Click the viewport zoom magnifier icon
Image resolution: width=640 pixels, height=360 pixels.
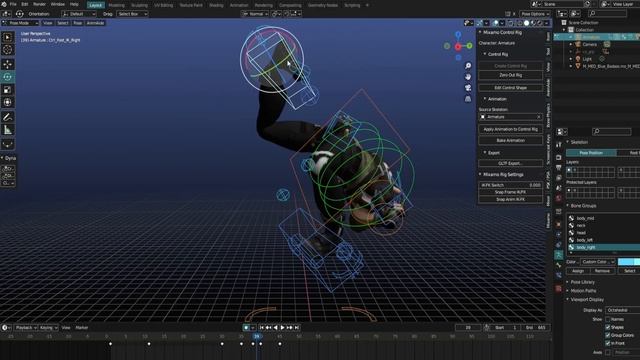[468, 66]
